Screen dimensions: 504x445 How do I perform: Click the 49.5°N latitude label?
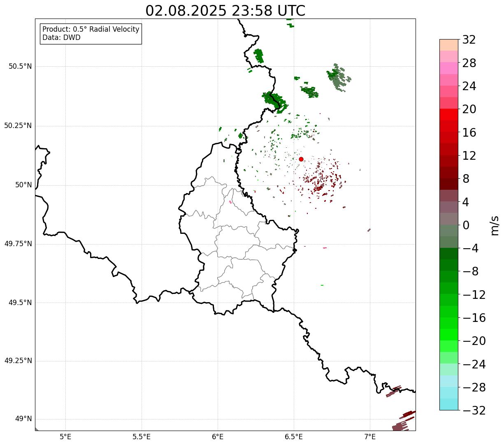[x=20, y=303]
